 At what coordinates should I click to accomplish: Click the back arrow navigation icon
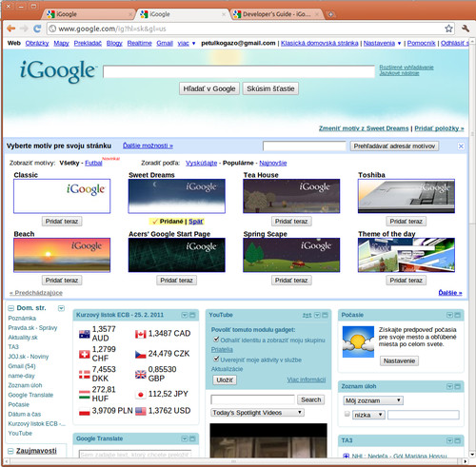point(11,29)
